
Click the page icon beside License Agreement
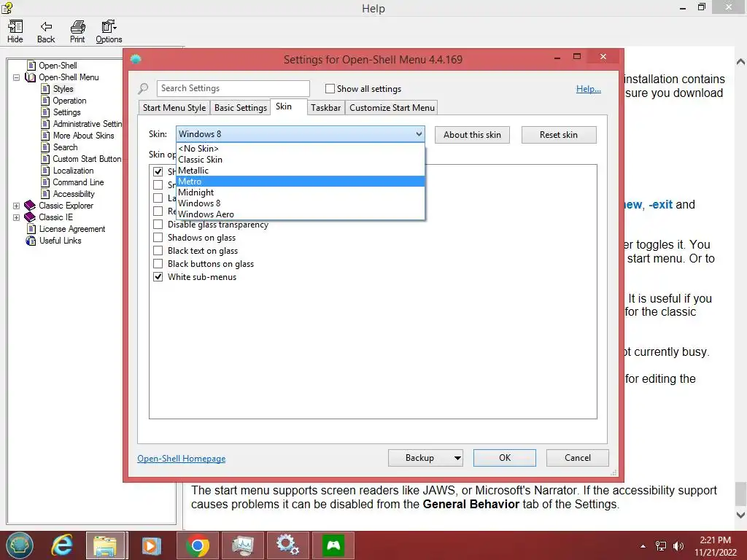point(31,229)
